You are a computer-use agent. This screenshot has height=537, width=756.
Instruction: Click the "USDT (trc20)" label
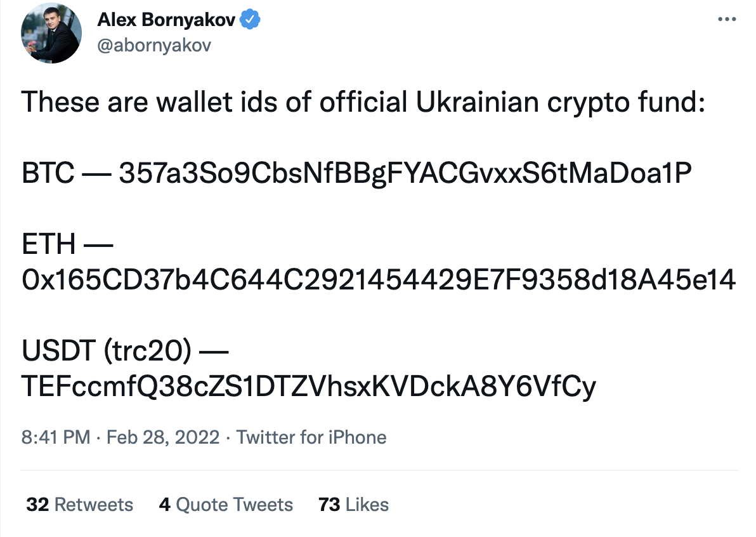[x=105, y=350]
